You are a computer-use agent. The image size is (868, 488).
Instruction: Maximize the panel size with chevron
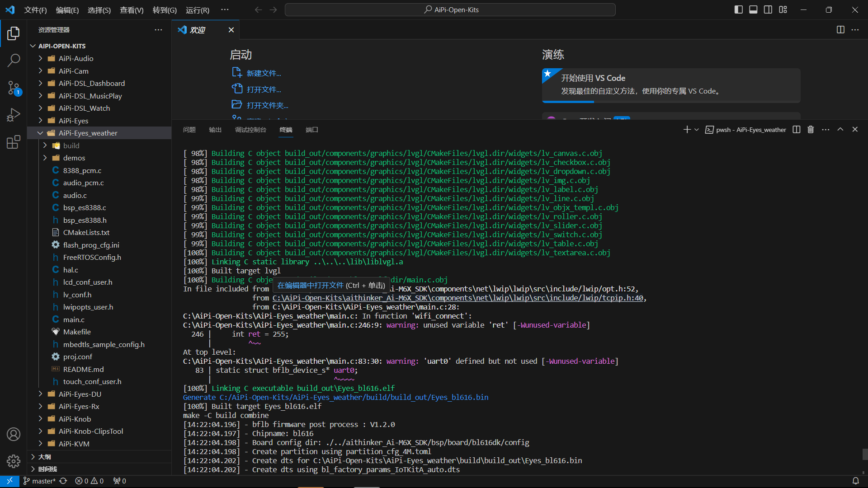(x=840, y=130)
